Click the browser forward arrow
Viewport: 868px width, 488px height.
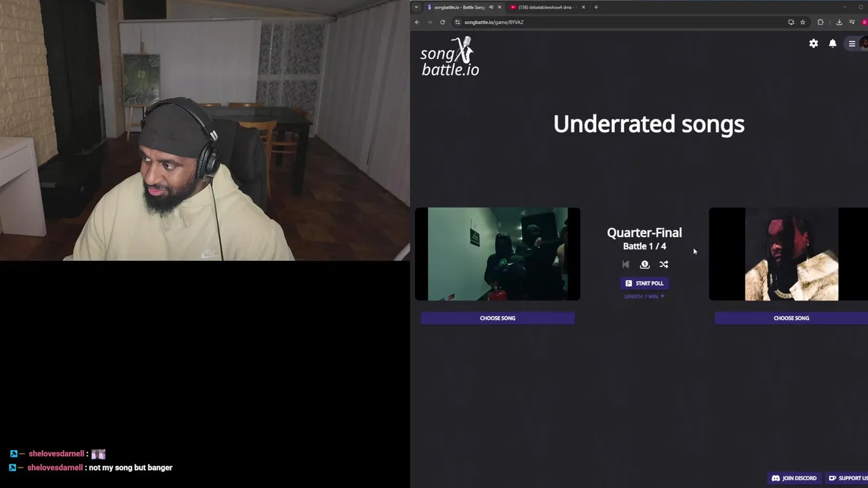coord(429,22)
